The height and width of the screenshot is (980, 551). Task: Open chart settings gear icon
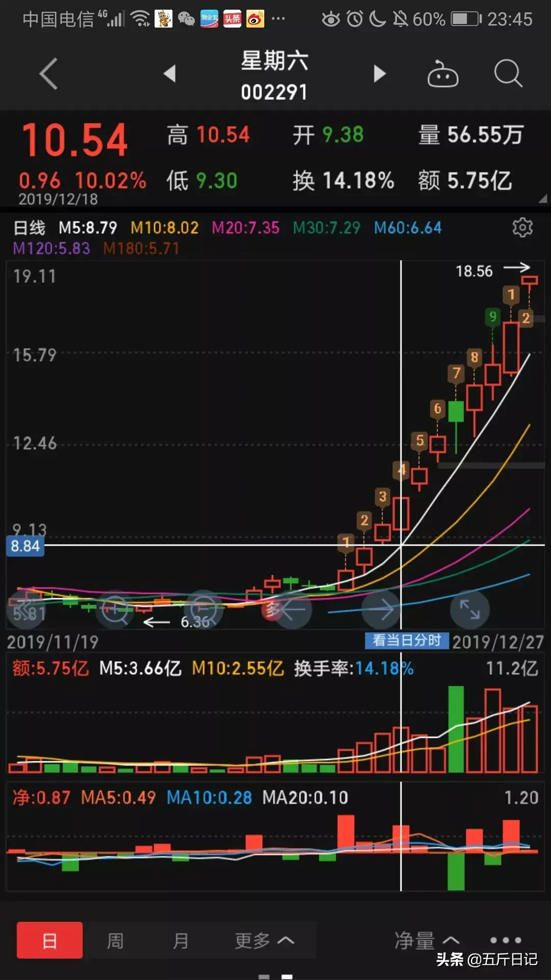[522, 227]
